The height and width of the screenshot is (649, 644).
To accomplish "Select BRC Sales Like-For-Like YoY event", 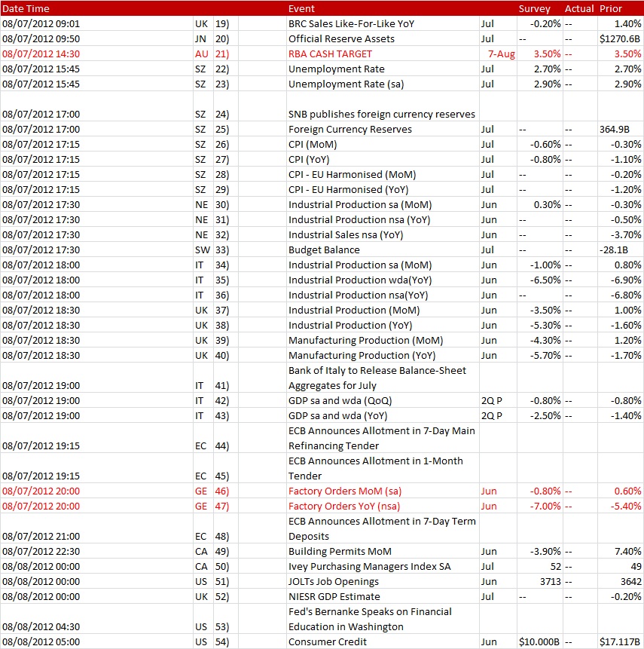I will pos(351,23).
